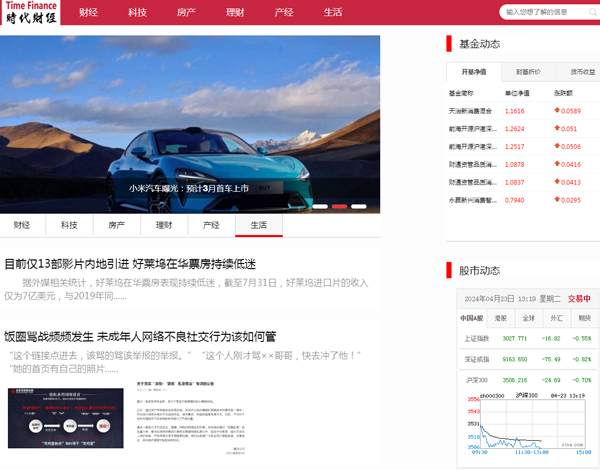
Task: Open the 永赢新兴消费智 fund row
Action: (x=523, y=200)
